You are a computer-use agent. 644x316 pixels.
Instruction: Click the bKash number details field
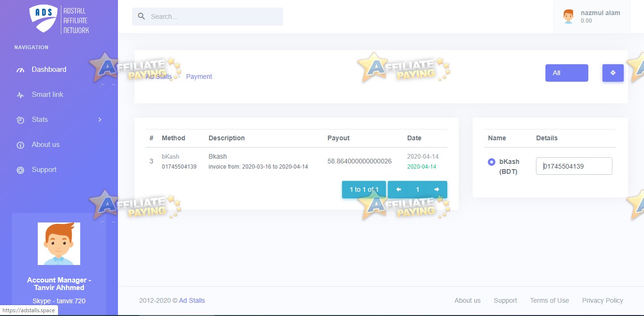[x=574, y=166]
